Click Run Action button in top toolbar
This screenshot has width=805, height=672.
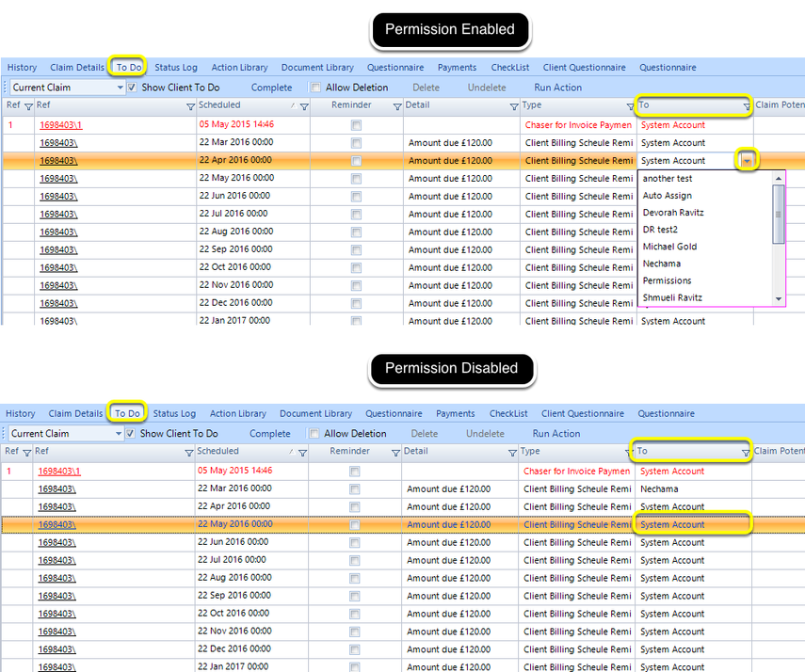[x=557, y=88]
